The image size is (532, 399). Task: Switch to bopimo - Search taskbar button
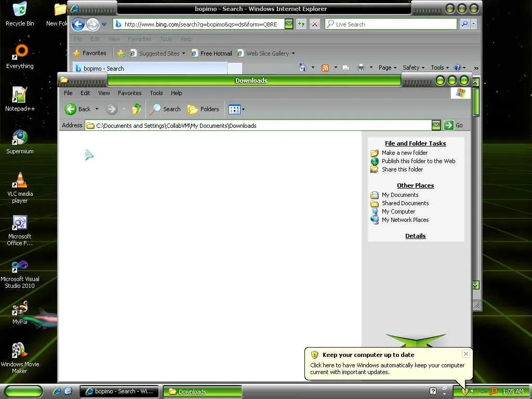click(119, 391)
